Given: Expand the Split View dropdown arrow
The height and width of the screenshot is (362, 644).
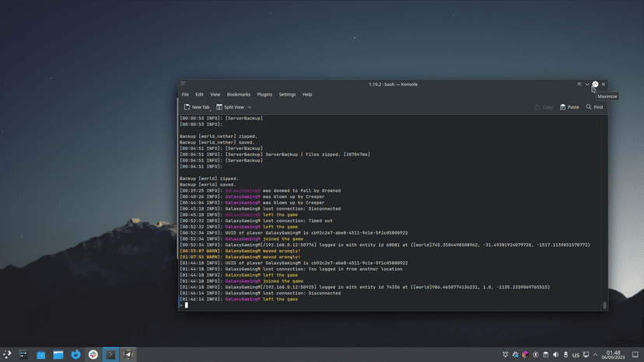Looking at the screenshot, I should (x=250, y=107).
